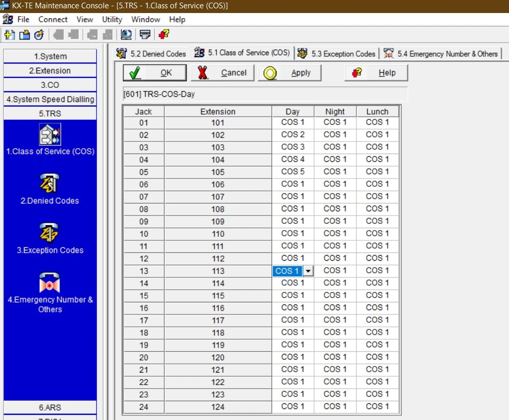509x420 pixels.
Task: Expand the 2.Extension sidebar section
Action: 50,71
